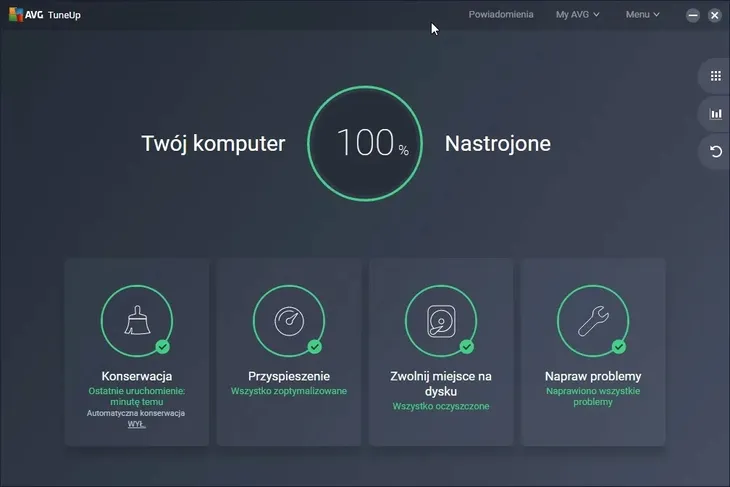Open the rescue center undo icon
The image size is (730, 487).
coord(716,151)
